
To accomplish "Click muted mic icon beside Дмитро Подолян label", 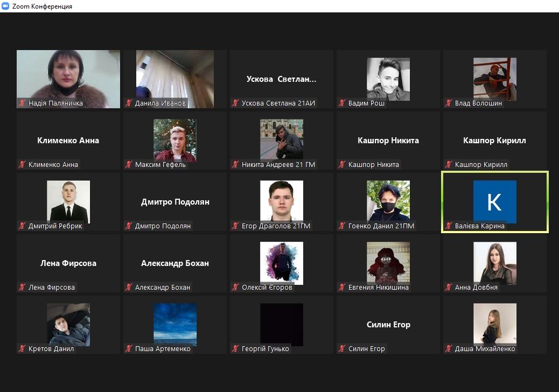I will point(129,226).
